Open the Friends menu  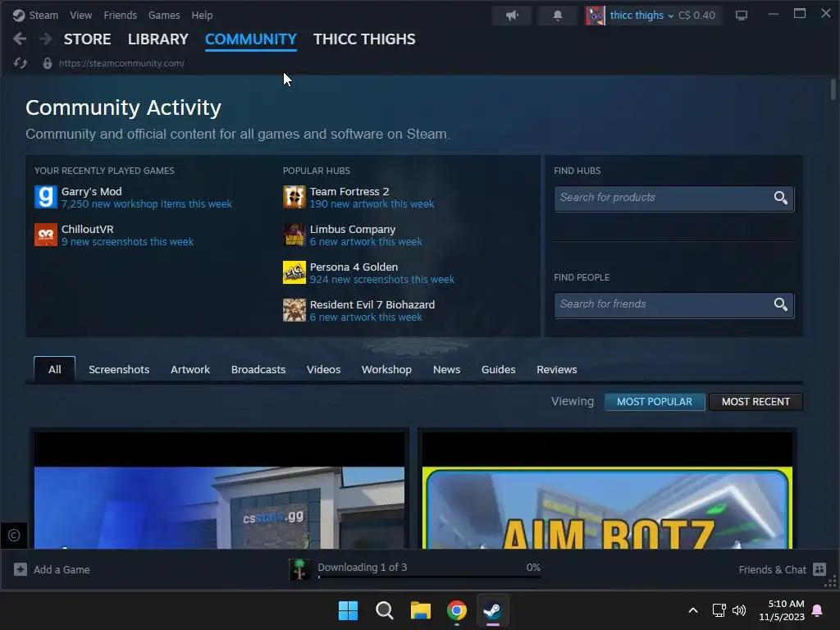click(x=120, y=16)
